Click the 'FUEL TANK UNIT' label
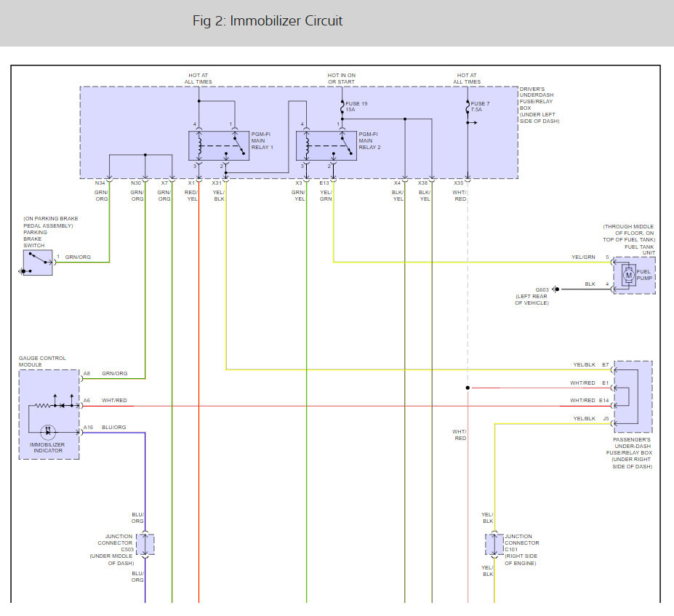This screenshot has width=674, height=616. click(640, 249)
